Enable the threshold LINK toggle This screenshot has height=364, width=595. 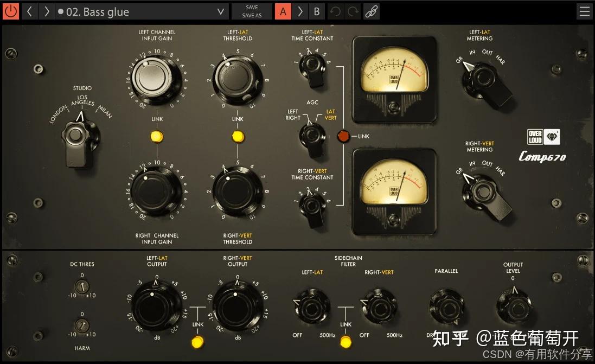(x=238, y=136)
